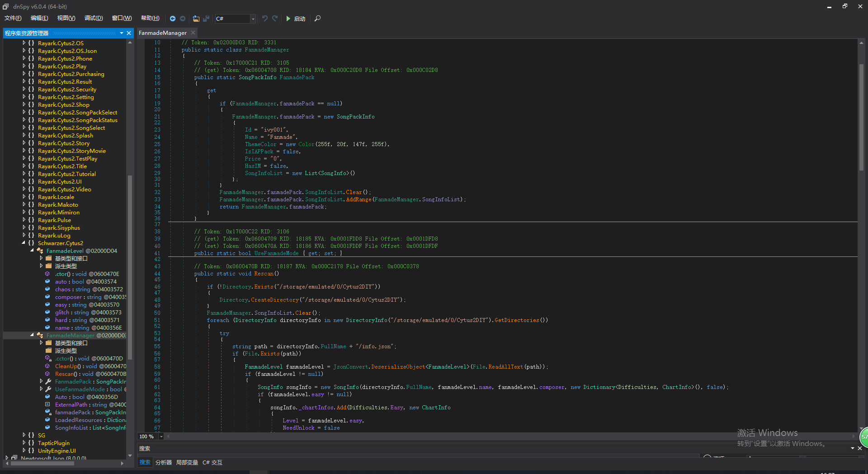
Task: Open the 调试(D) debug menu
Action: click(x=94, y=18)
